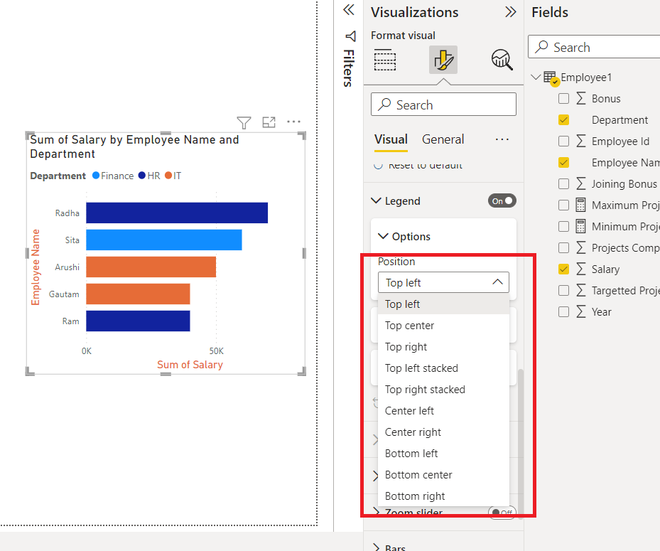The width and height of the screenshot is (660, 551).
Task: Collapse Visualizations pane with double-arrow icon
Action: 511,12
